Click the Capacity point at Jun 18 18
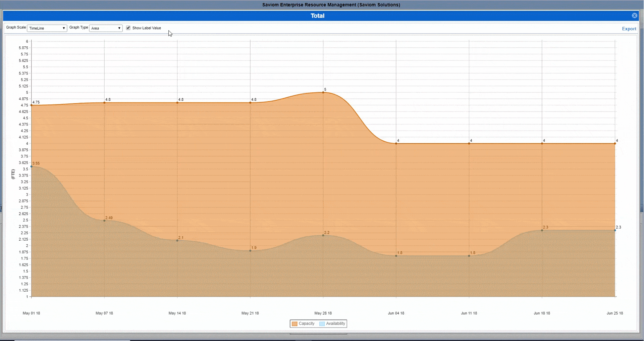The image size is (644, 341). (542, 143)
